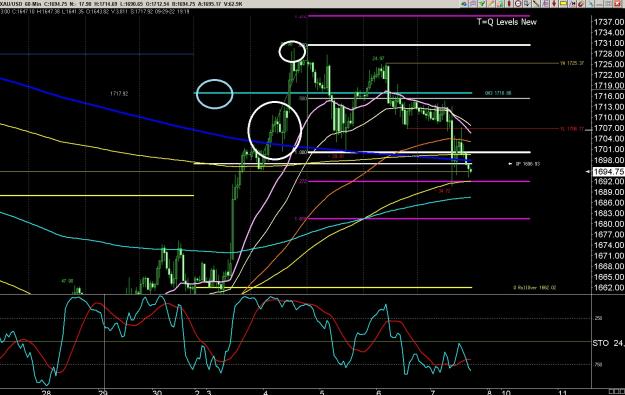Click the STO indicator label
Image resolution: width=625 pixels, height=395 pixels.
pos(601,343)
